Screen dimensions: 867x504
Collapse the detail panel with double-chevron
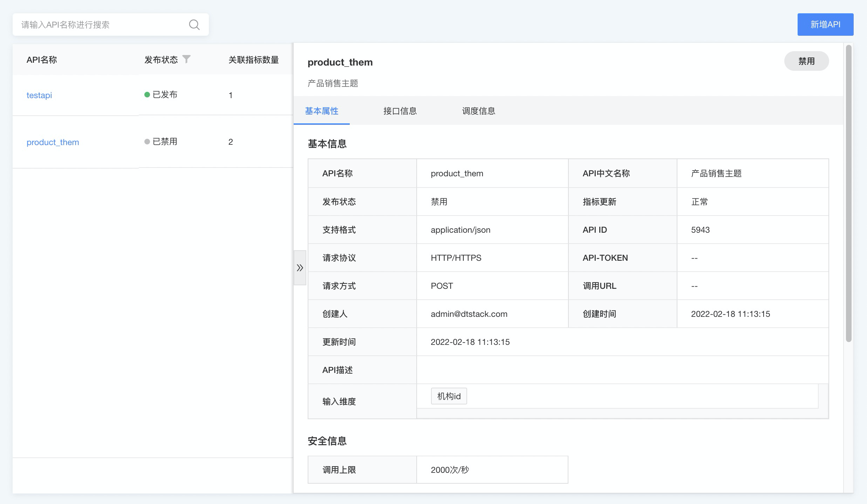coord(300,268)
